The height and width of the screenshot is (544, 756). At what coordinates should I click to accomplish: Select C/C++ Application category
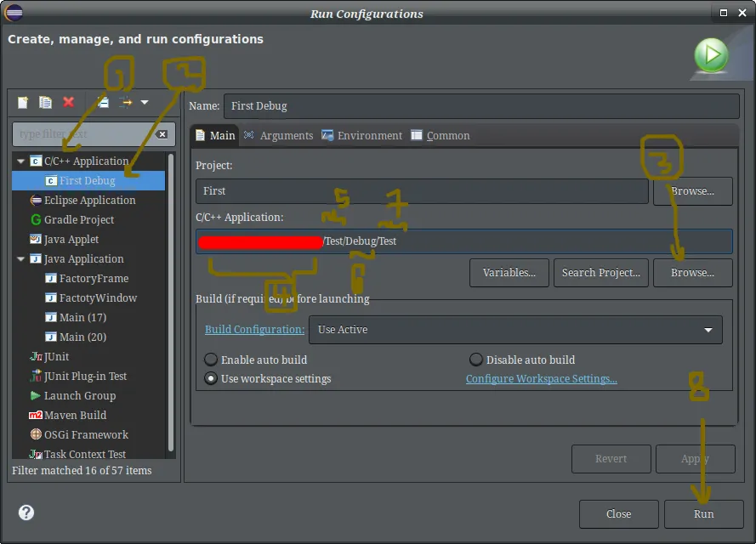(x=80, y=161)
